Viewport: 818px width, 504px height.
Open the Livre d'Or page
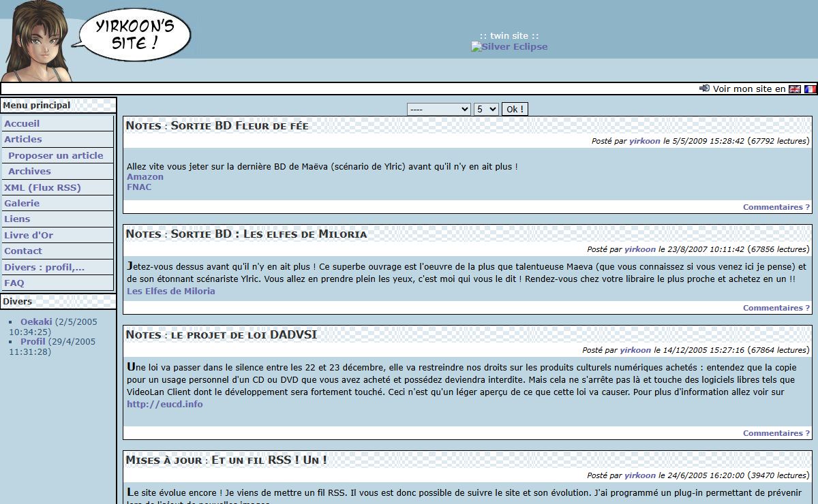point(29,235)
